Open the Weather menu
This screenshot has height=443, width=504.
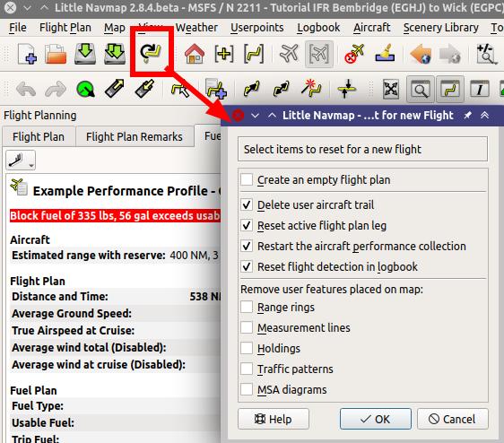196,28
